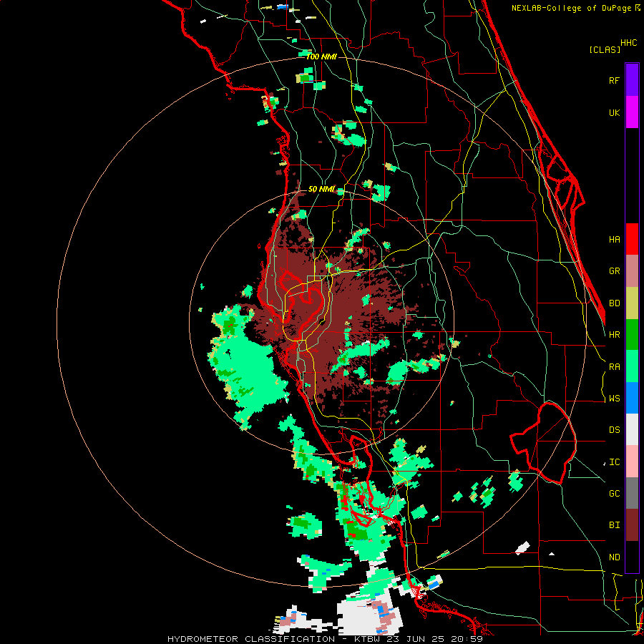Click the RF purple legend swatch

coord(632,80)
